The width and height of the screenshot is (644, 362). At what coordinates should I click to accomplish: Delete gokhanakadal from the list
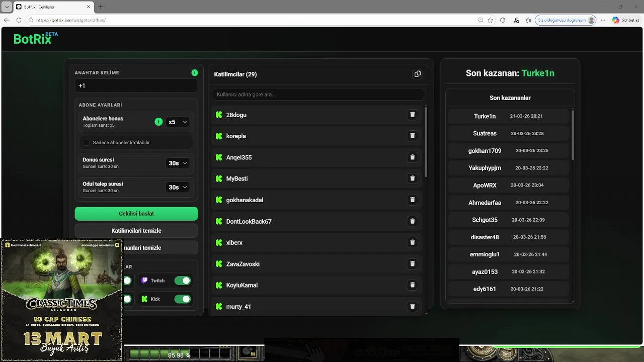pos(412,200)
